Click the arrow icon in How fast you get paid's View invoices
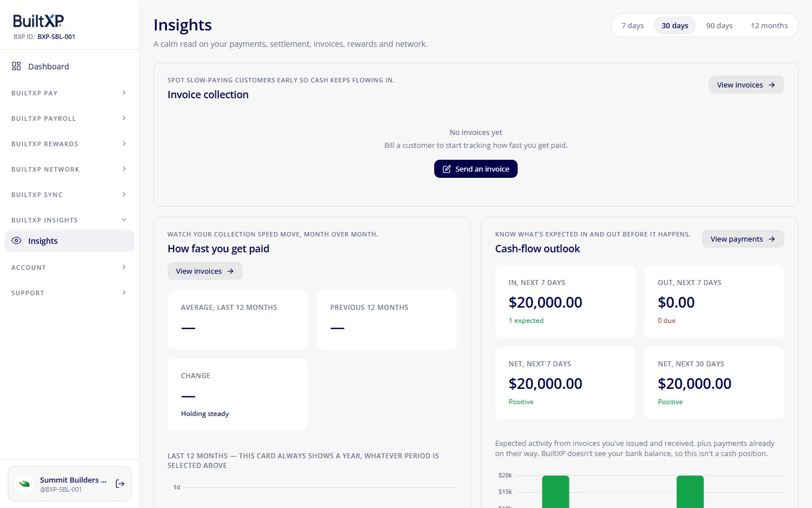The image size is (812, 508). pos(231,271)
